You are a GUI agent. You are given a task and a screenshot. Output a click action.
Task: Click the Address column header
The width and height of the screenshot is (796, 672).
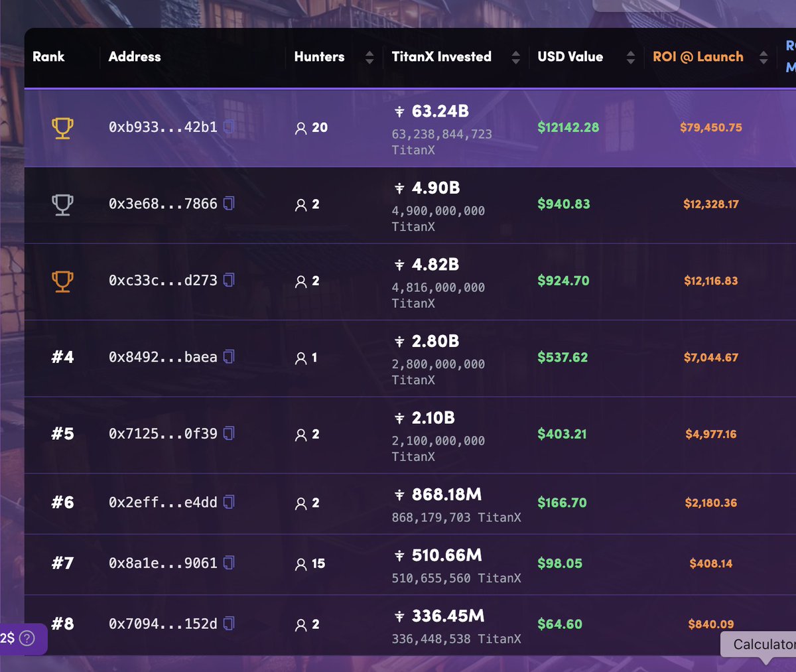click(x=135, y=56)
